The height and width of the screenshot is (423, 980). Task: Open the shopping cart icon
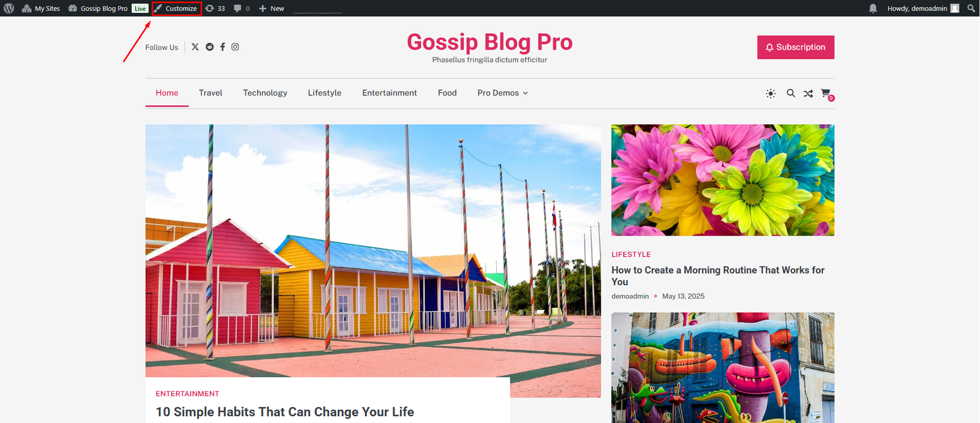click(x=827, y=94)
